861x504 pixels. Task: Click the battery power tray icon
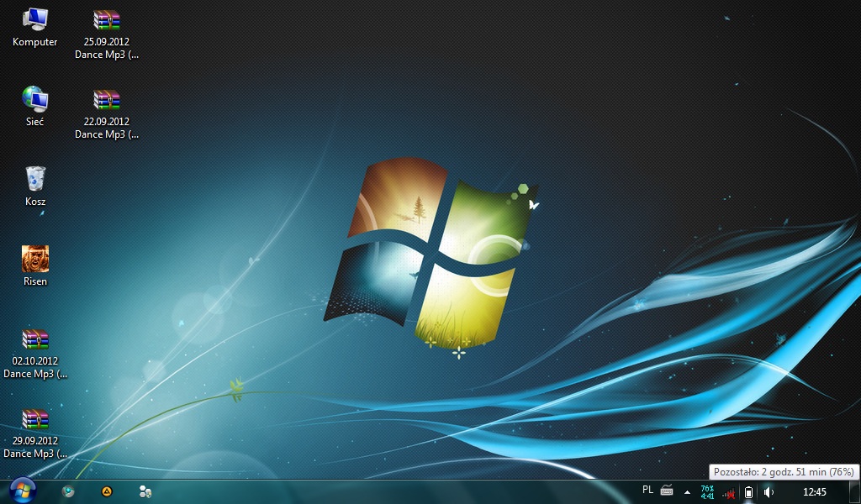(x=748, y=492)
